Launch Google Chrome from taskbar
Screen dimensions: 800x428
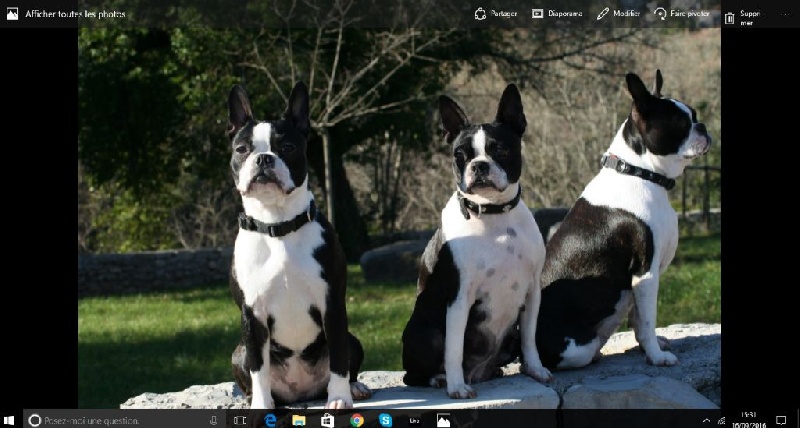click(356, 420)
